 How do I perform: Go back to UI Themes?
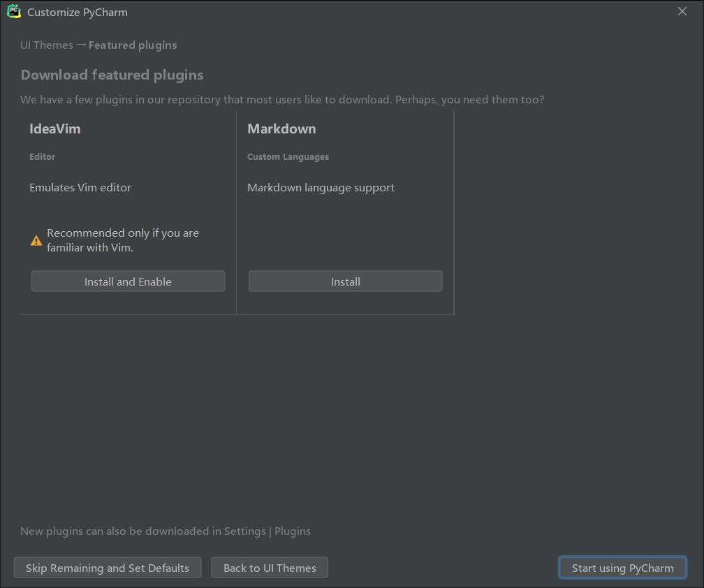[x=270, y=568]
